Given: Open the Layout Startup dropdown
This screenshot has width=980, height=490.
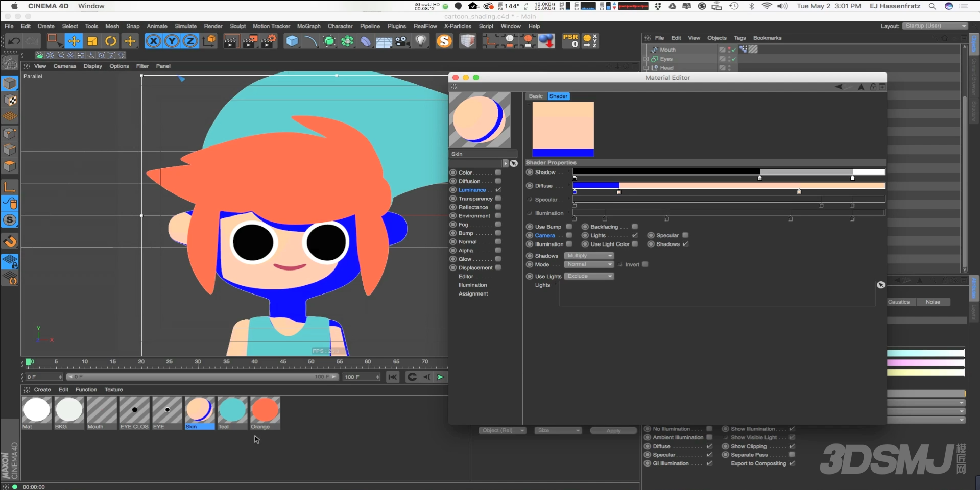Looking at the screenshot, I should coord(935,26).
